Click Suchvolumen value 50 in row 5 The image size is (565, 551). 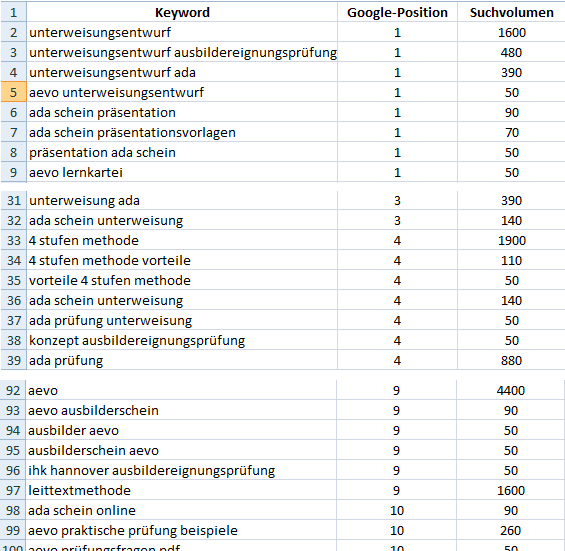[x=511, y=93]
